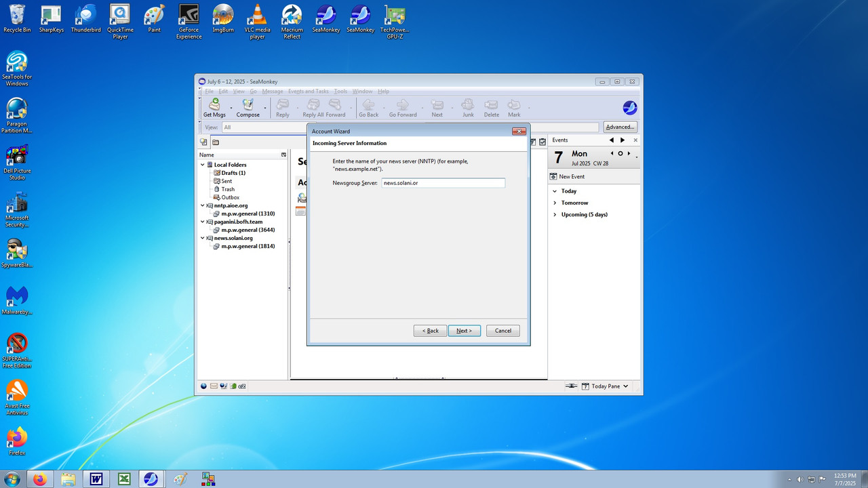868x488 pixels.
Task: Open the Tools menu
Action: tap(340, 91)
